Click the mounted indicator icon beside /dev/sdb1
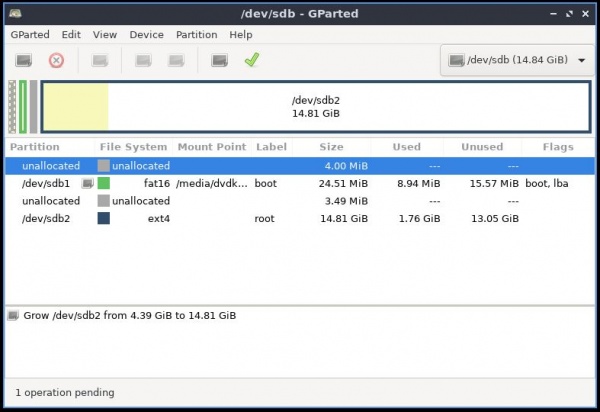 87,184
